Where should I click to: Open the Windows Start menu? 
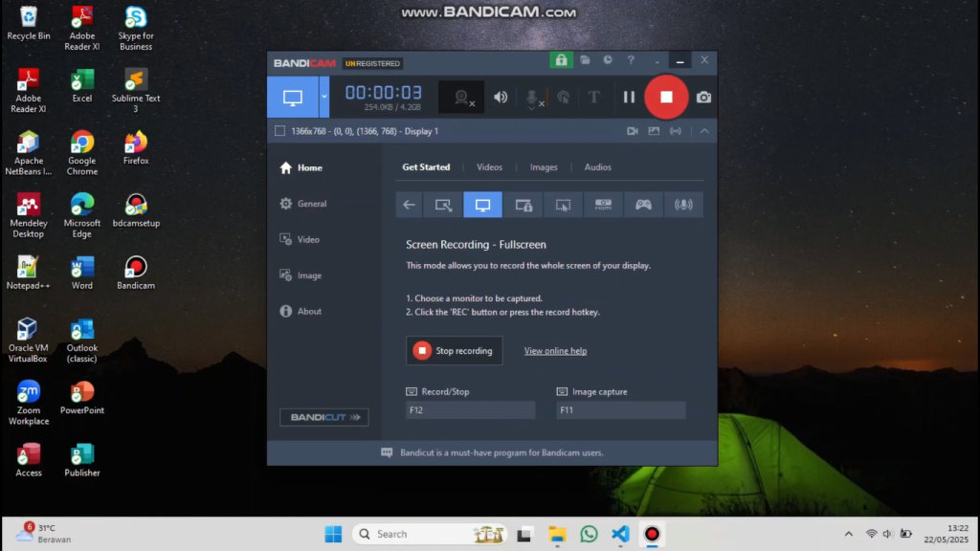pos(333,534)
